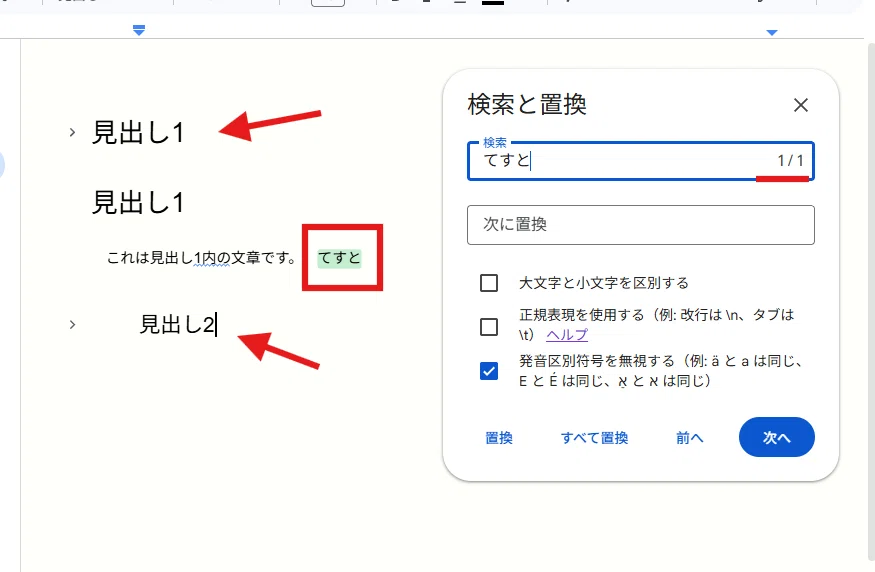This screenshot has width=875, height=572.
Task: Close the 検索と置換 dialog
Action: coord(801,105)
